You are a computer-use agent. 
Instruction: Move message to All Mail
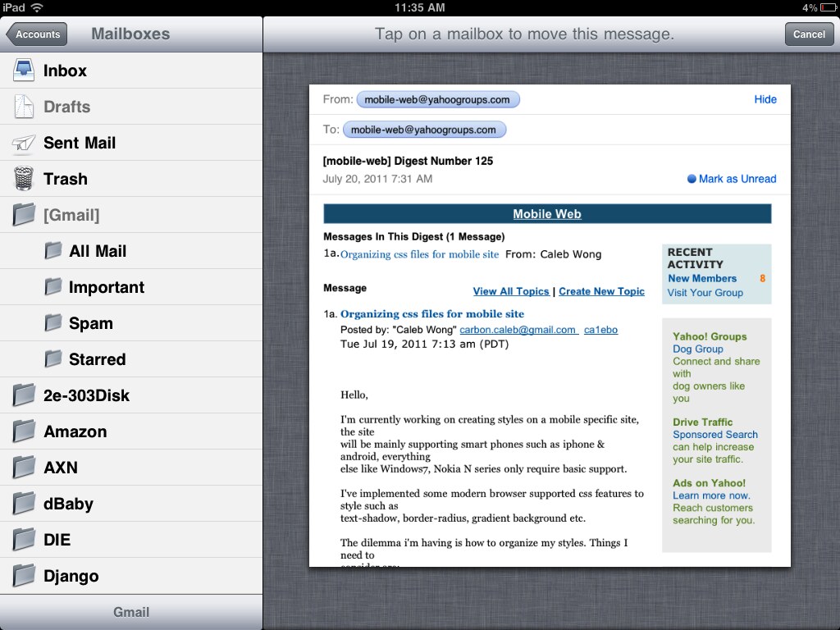tap(131, 251)
